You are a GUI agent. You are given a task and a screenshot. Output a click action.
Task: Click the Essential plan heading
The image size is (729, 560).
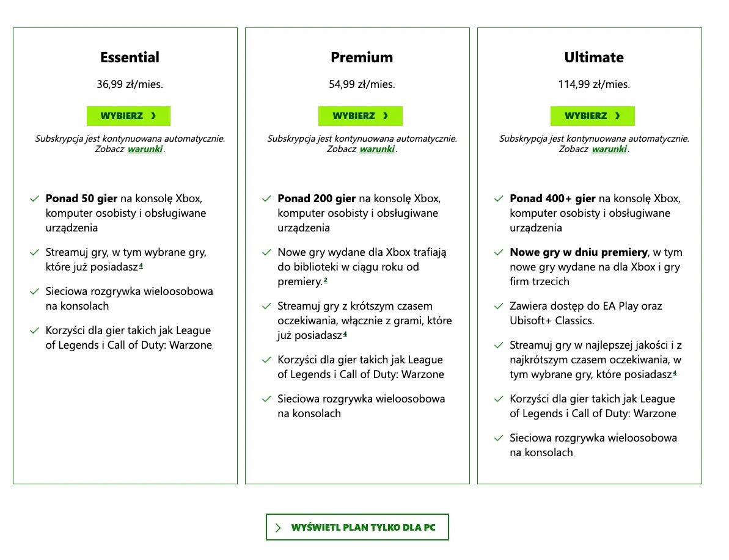click(130, 57)
